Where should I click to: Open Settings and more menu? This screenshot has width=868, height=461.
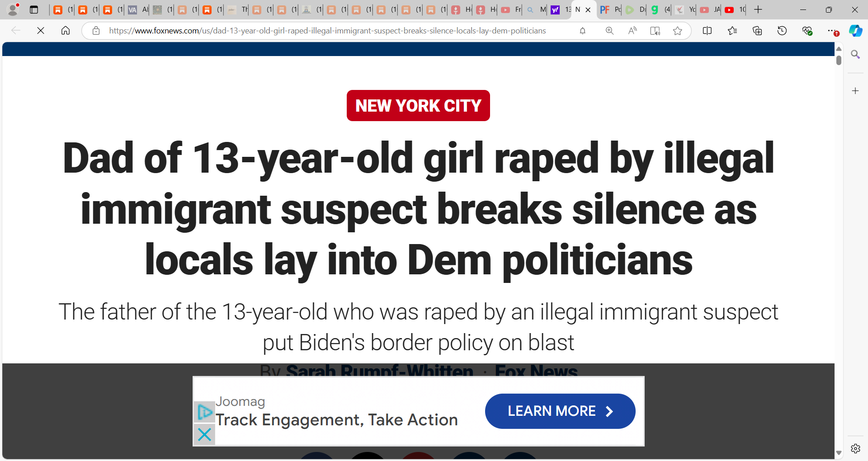coord(832,31)
